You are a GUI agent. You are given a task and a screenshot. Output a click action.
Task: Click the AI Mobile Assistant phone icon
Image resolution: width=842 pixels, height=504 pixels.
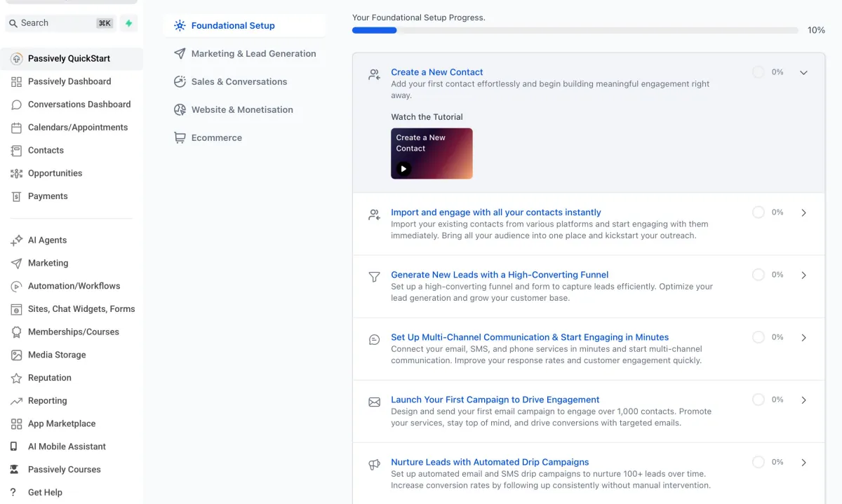coord(13,447)
